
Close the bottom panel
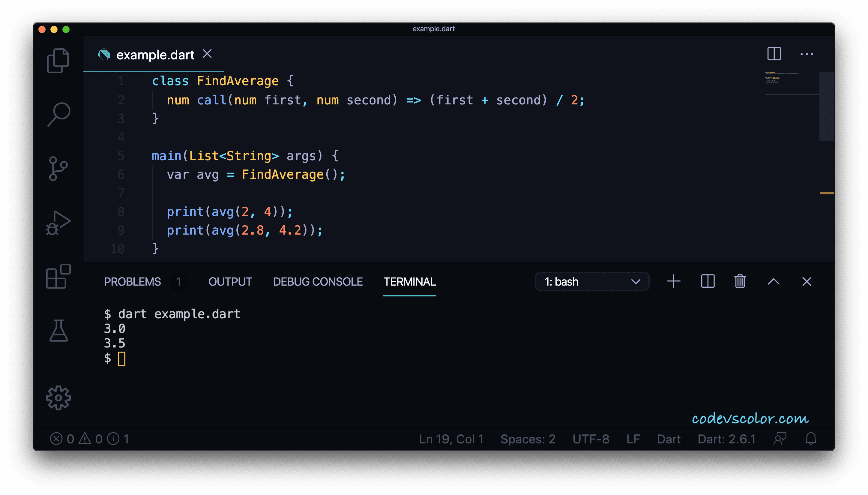click(x=807, y=281)
